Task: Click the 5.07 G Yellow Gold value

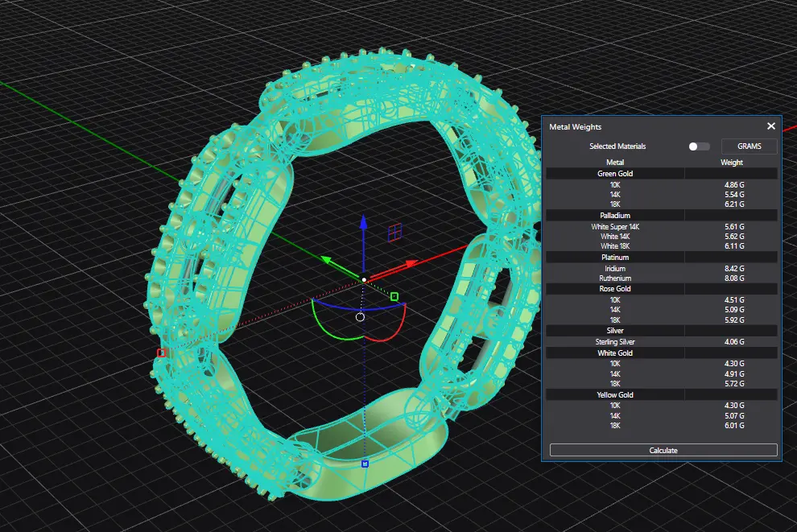Action: (734, 415)
